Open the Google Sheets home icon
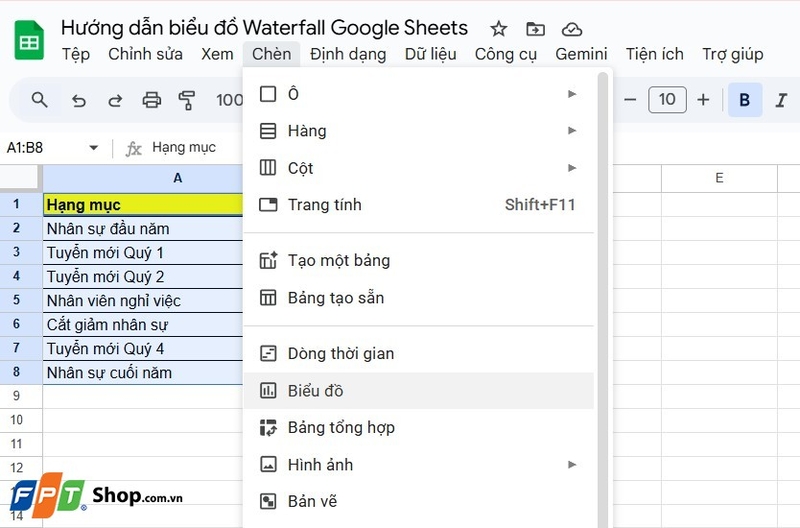Screen dimensions: 800x528 point(29,40)
